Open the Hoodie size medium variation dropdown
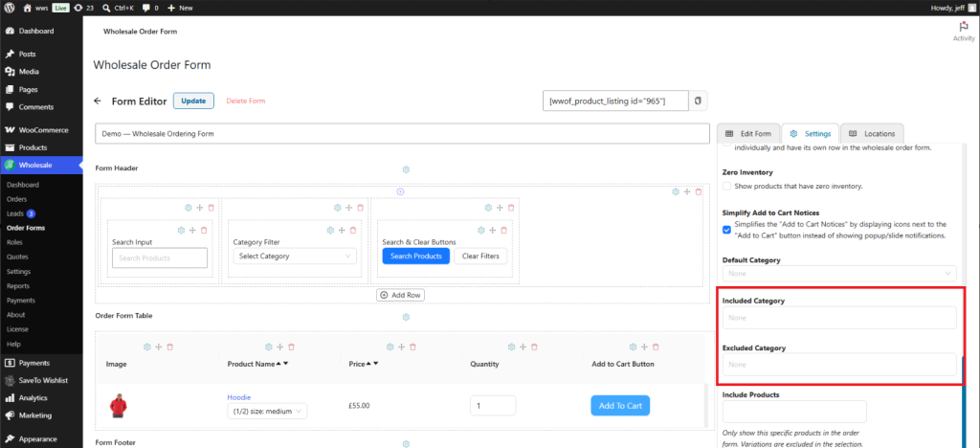The width and height of the screenshot is (980, 448). click(x=267, y=411)
